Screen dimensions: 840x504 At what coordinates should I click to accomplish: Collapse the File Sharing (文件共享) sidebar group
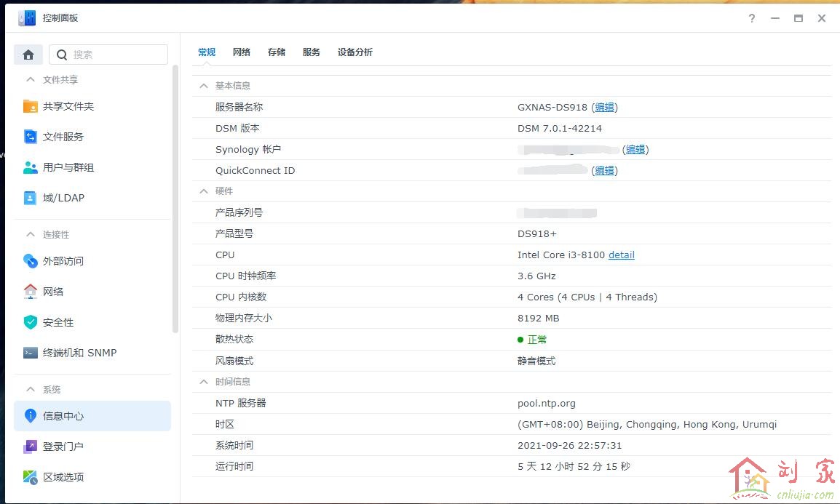pyautogui.click(x=31, y=80)
